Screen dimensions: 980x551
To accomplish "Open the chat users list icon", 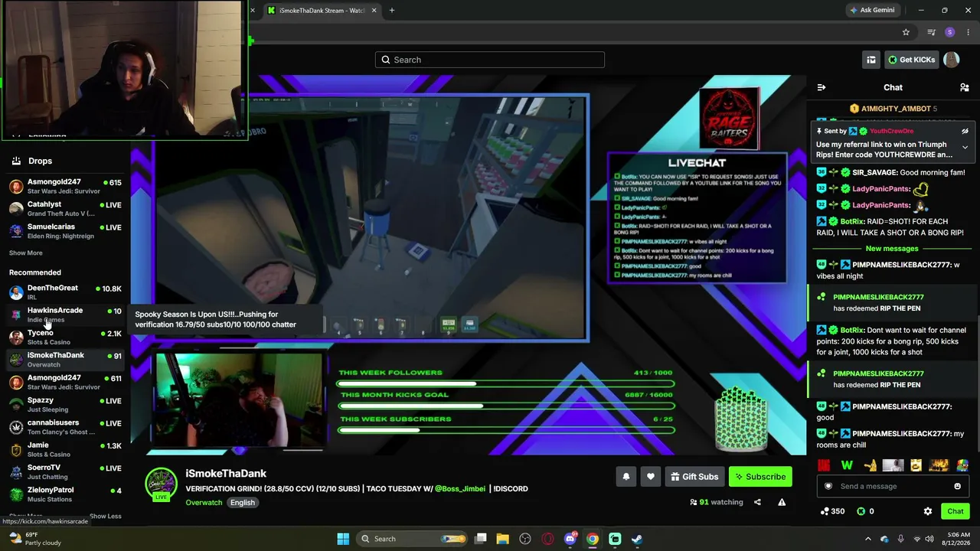I will click(x=965, y=87).
